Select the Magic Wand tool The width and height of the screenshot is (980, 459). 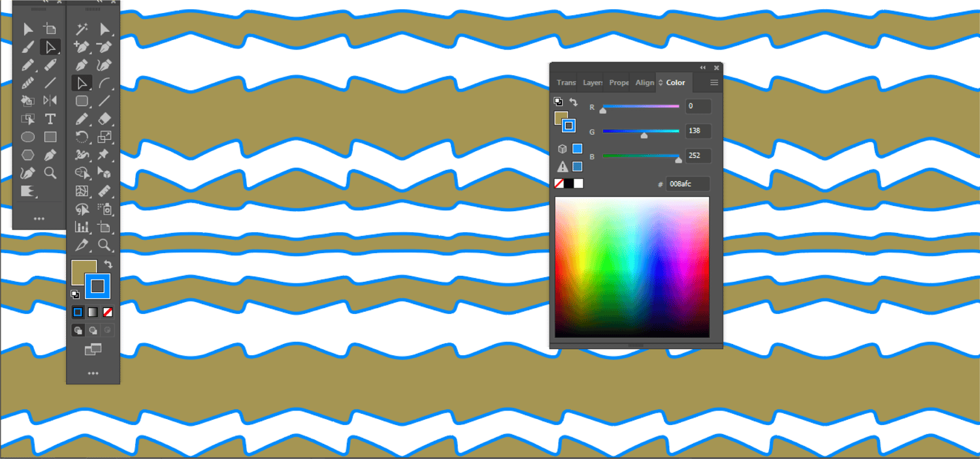click(82, 29)
